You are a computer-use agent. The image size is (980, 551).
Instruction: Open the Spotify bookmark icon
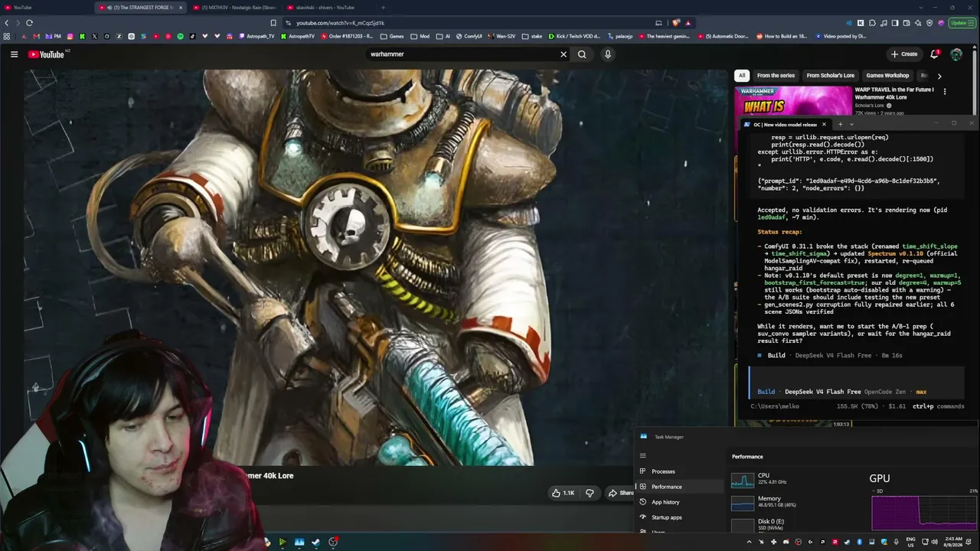pyautogui.click(x=180, y=36)
